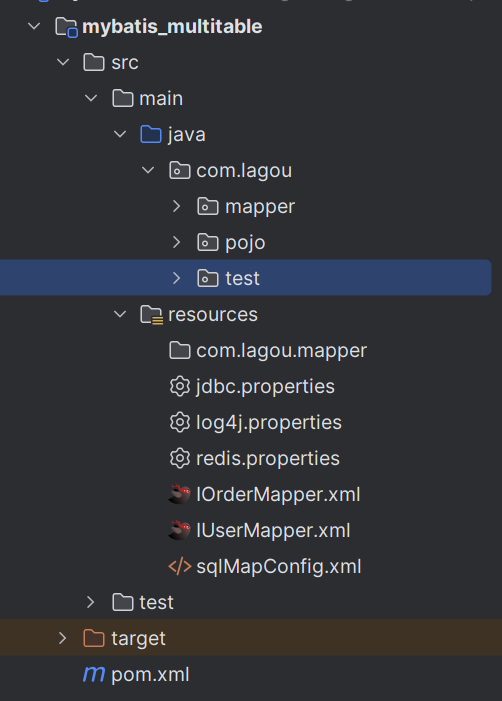
Task: Click the orange target folder icon
Action: pos(94,638)
